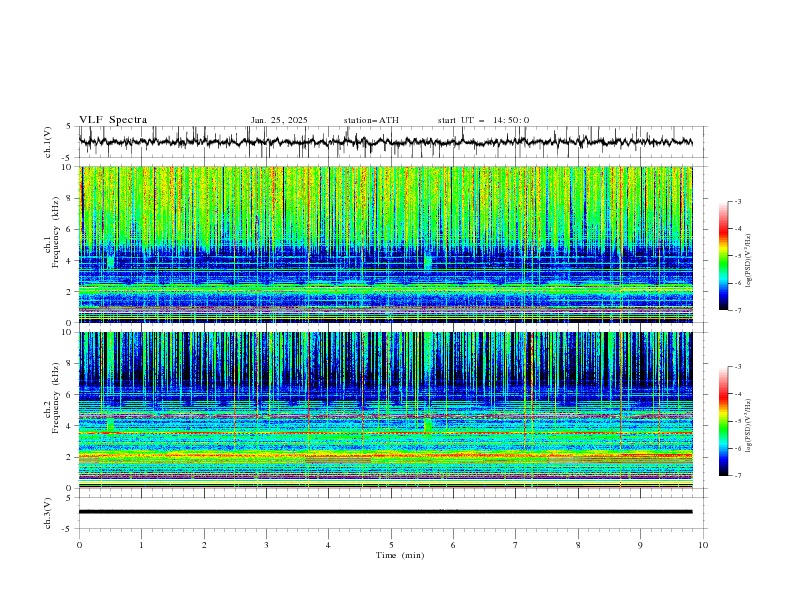Viewport: 792px width, 612px height.
Task: Click the "-7" label on ch.1 colorbar
Action: pyautogui.click(x=737, y=310)
